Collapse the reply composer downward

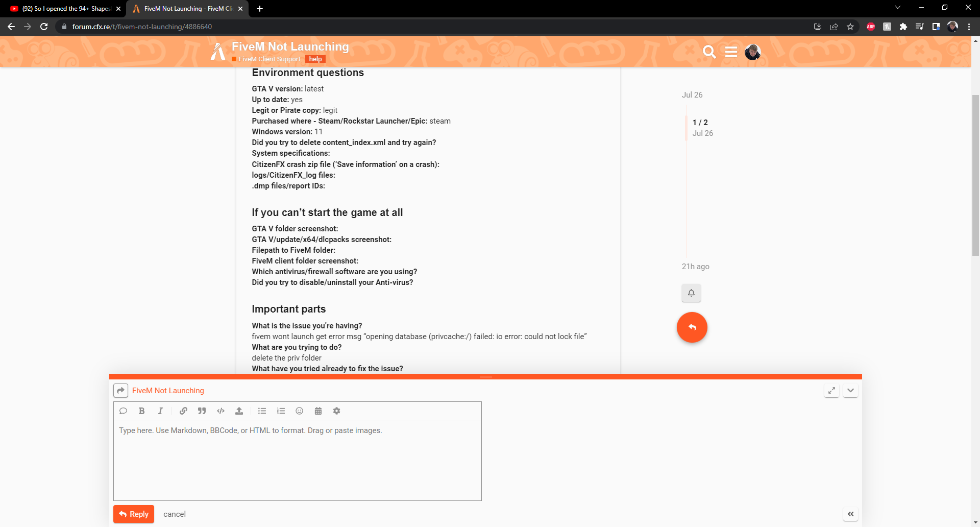point(850,390)
